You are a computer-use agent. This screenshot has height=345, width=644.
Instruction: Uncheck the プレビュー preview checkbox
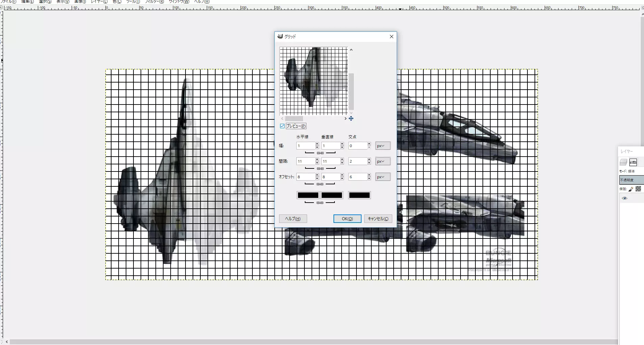pos(282,126)
